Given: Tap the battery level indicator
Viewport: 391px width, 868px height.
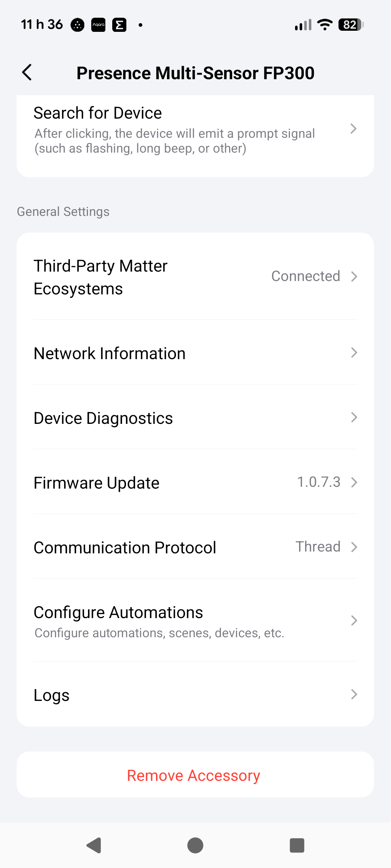Looking at the screenshot, I should click(350, 25).
